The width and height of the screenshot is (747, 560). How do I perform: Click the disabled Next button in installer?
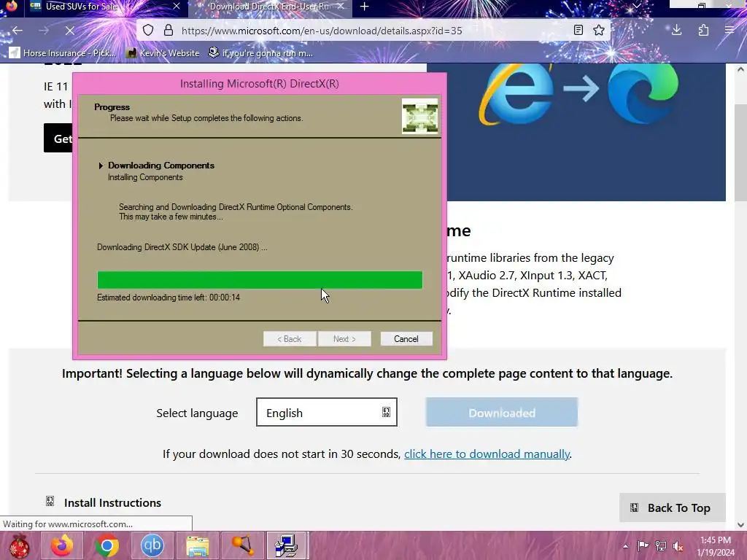pos(344,338)
